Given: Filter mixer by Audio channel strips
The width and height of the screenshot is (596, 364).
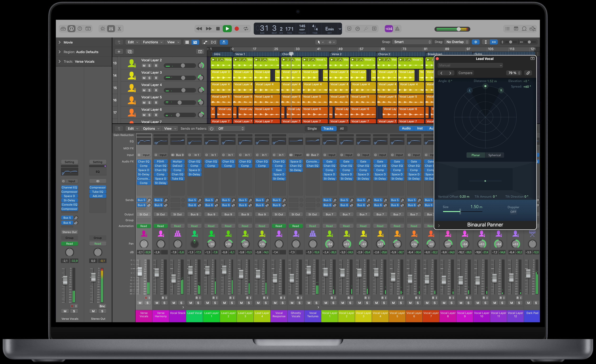Looking at the screenshot, I should (x=406, y=128).
